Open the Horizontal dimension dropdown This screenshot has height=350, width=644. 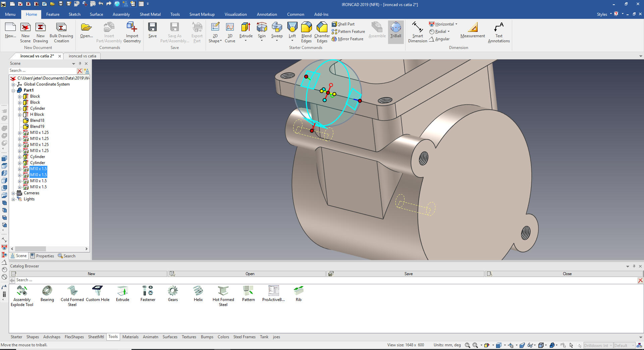coord(456,24)
